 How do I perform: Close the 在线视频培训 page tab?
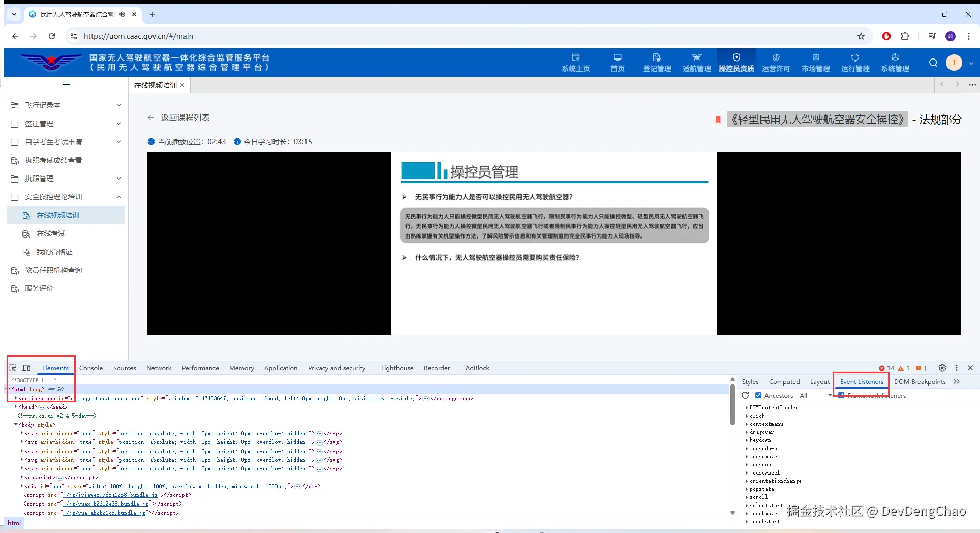click(x=182, y=85)
